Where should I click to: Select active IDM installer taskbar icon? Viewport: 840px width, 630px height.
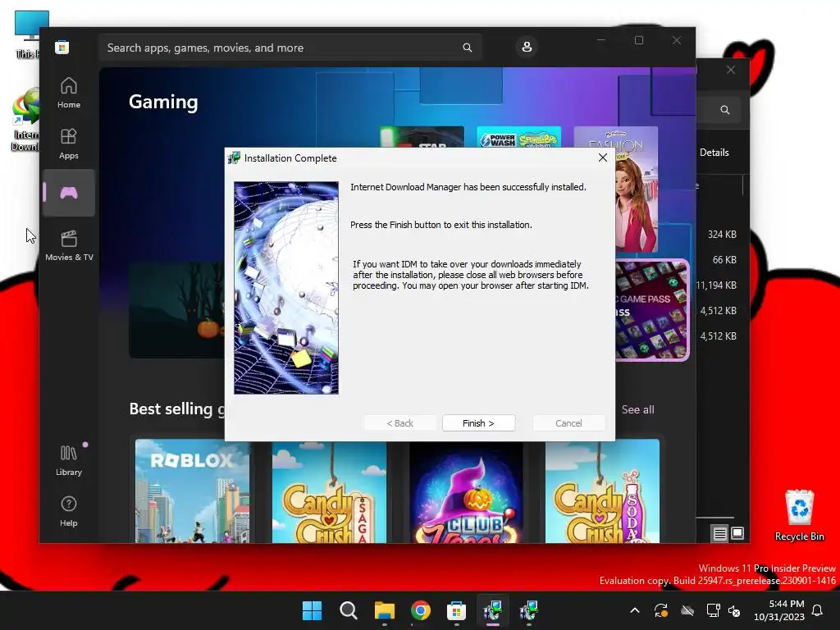point(493,610)
